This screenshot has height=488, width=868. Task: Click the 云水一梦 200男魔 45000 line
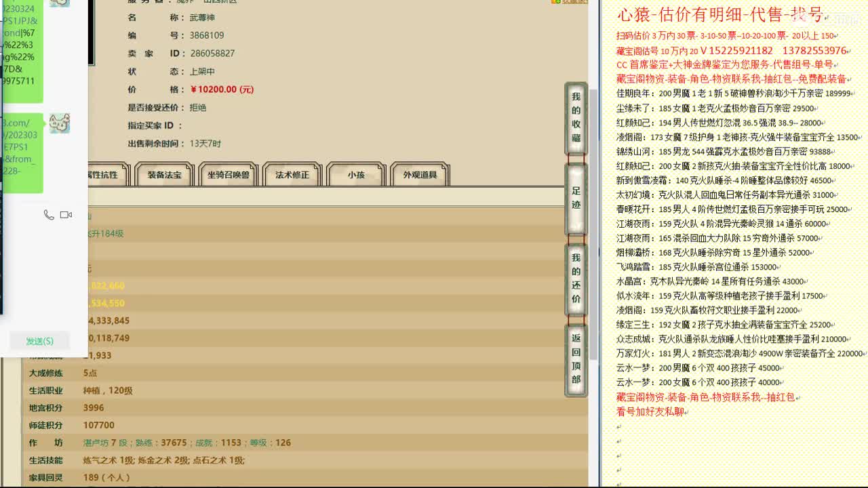click(698, 368)
